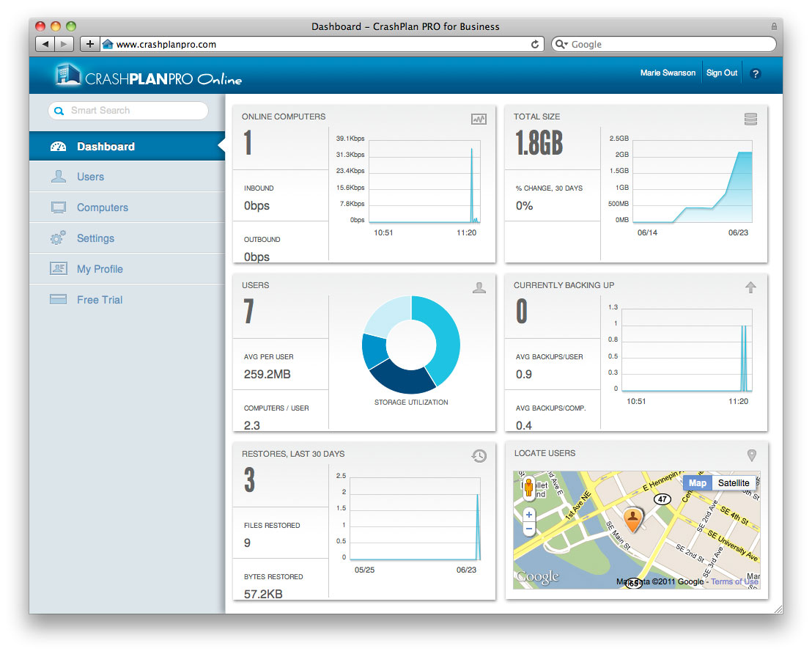Click the Locate Users map pin icon
The image size is (812, 654).
pyautogui.click(x=751, y=455)
